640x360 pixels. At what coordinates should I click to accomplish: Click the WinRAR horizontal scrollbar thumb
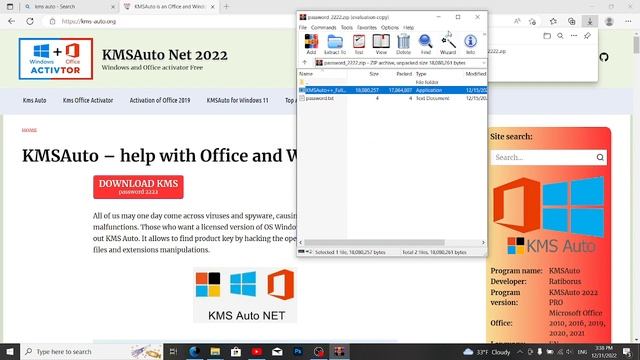tap(374, 242)
